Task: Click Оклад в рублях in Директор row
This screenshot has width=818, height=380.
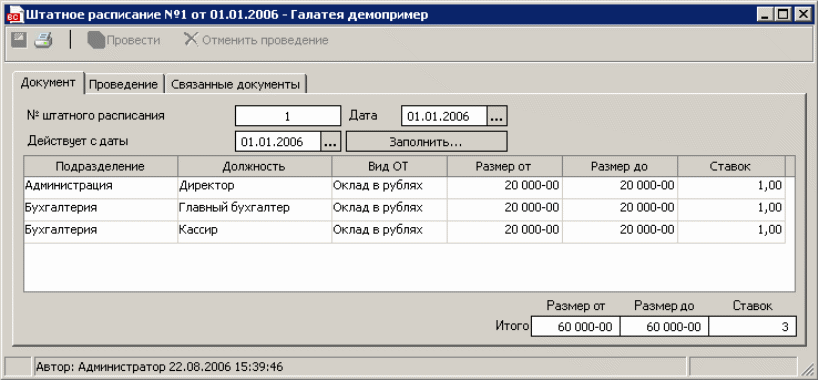Action: click(389, 186)
